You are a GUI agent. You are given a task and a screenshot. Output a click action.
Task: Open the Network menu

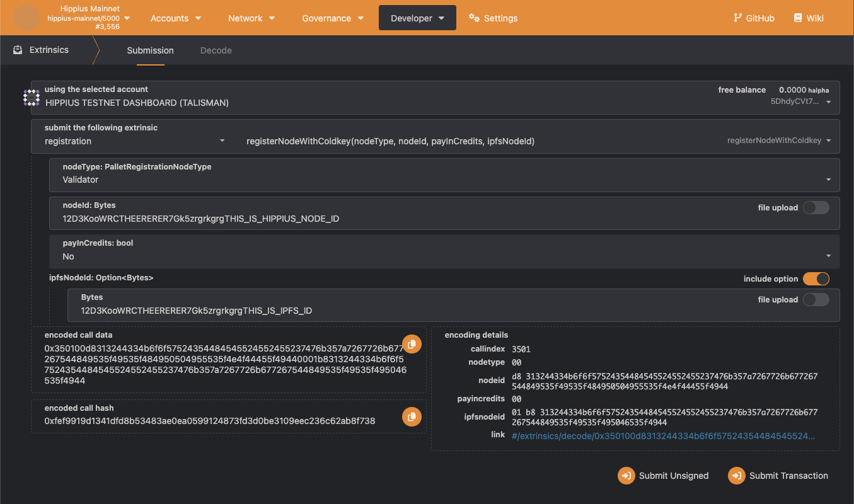[x=251, y=18]
